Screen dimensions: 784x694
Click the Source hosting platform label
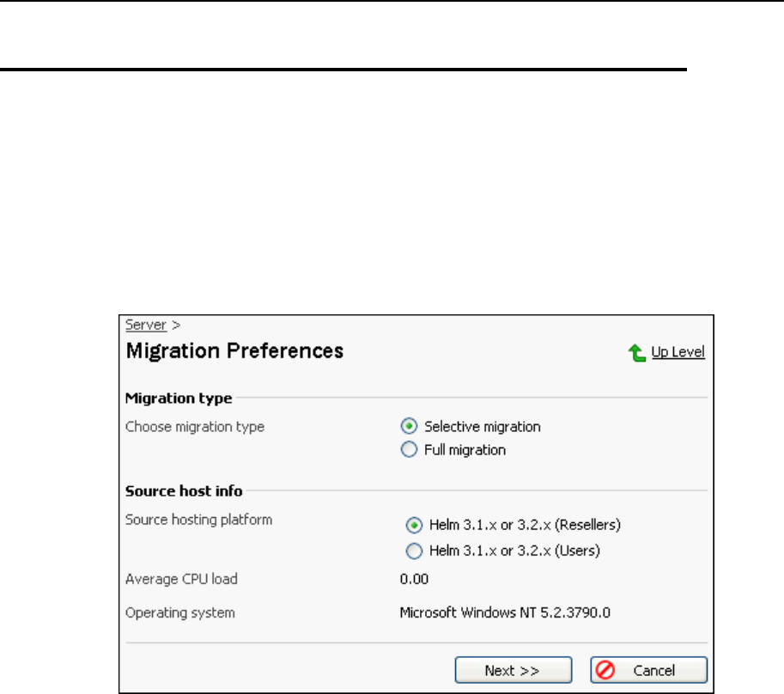coord(198,520)
